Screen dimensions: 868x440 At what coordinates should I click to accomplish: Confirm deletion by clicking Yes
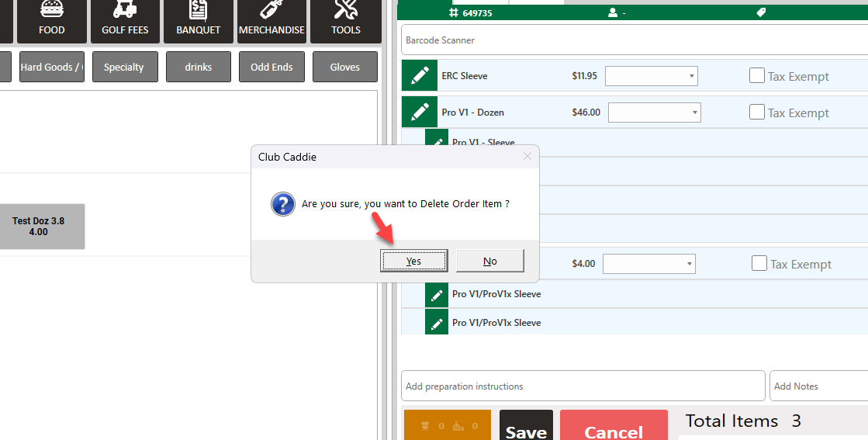coord(413,261)
